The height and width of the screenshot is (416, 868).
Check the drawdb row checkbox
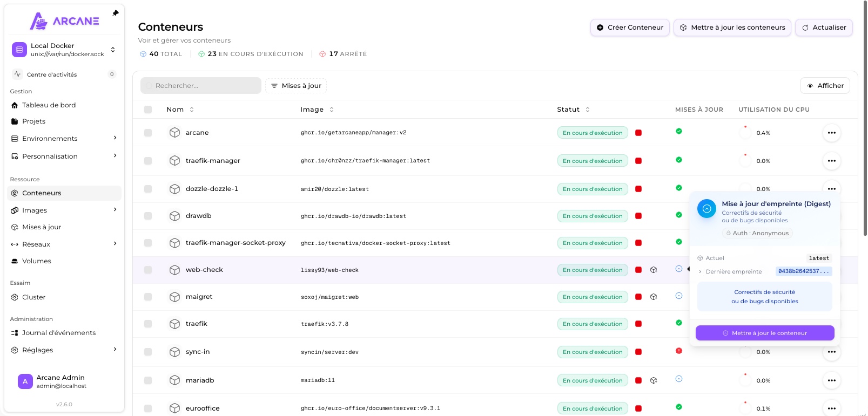click(x=148, y=216)
